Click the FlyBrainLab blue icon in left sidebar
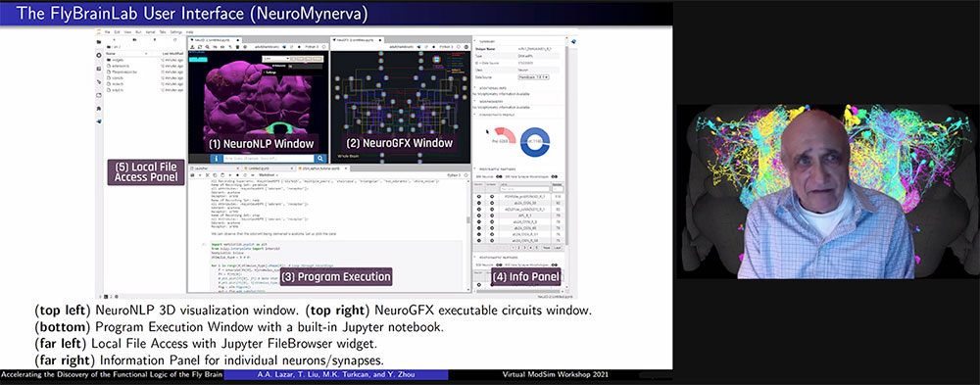This screenshot has width=980, height=385. (99, 121)
